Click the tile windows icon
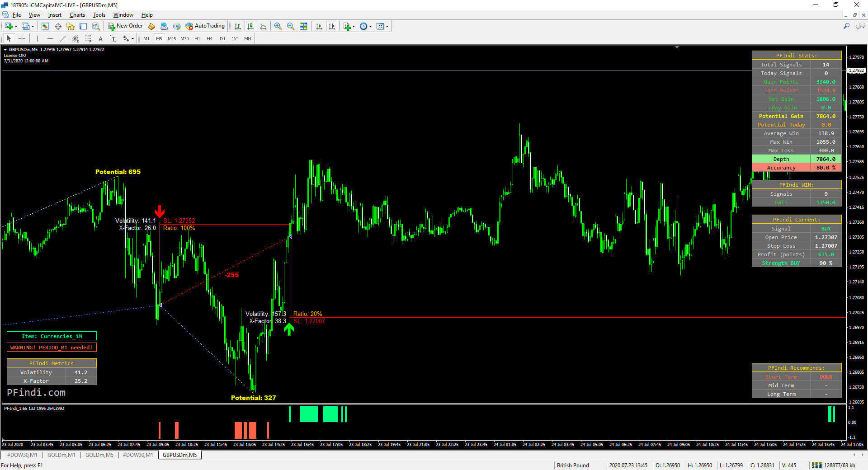 tap(303, 26)
